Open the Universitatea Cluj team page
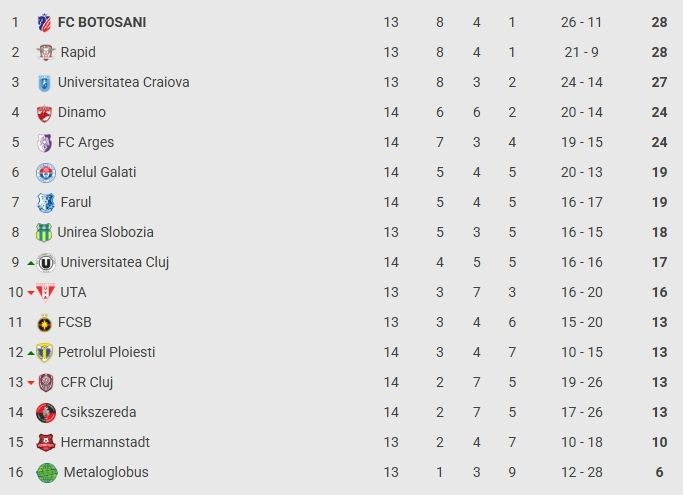Screen dimensions: 683x495 coord(114,262)
